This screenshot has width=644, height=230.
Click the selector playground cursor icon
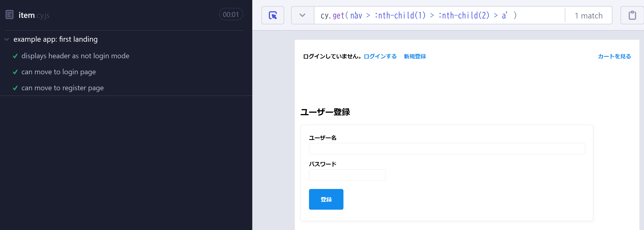[x=272, y=15]
